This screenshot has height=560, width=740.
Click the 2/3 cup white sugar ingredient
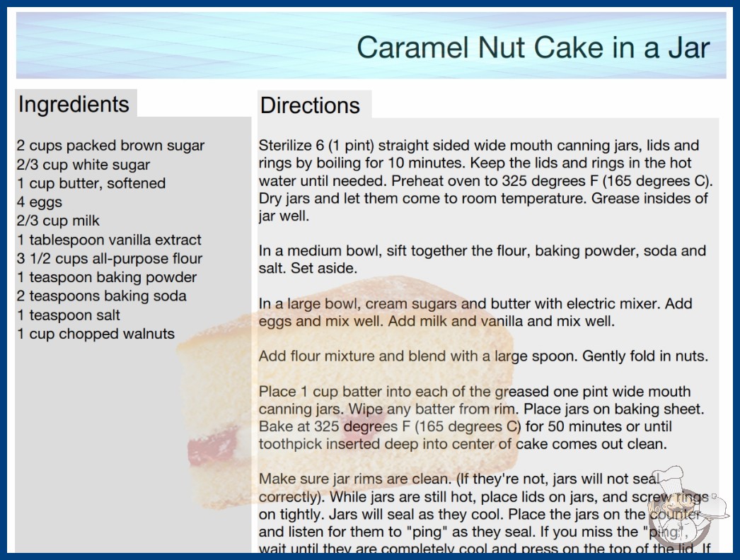click(x=83, y=165)
